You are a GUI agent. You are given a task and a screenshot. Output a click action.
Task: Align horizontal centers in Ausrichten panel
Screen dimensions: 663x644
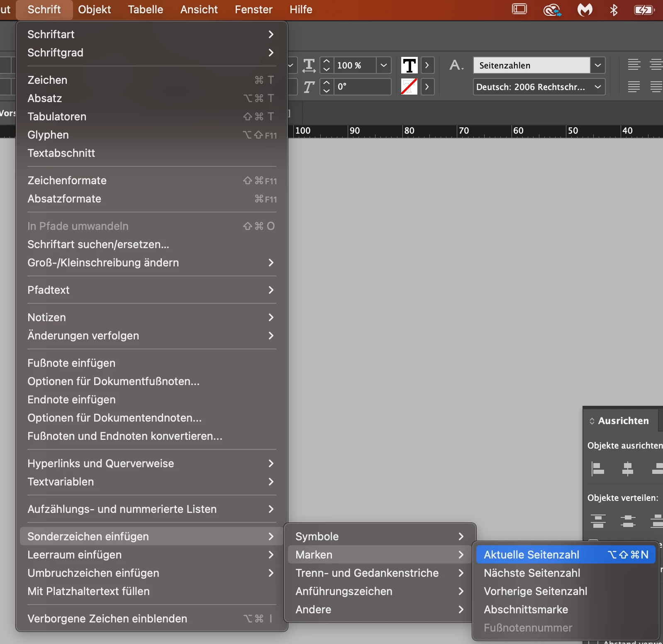628,469
